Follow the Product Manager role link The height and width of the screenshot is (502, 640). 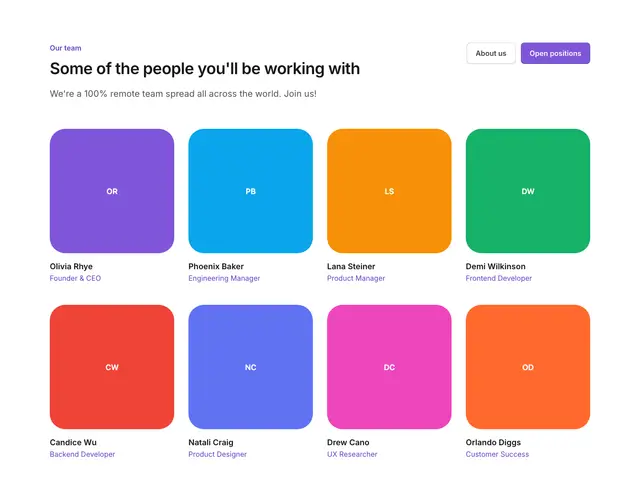pyautogui.click(x=356, y=278)
